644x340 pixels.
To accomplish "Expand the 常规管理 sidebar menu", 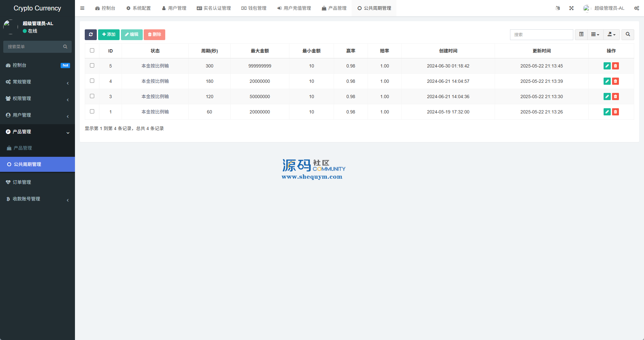I will 37,82.
